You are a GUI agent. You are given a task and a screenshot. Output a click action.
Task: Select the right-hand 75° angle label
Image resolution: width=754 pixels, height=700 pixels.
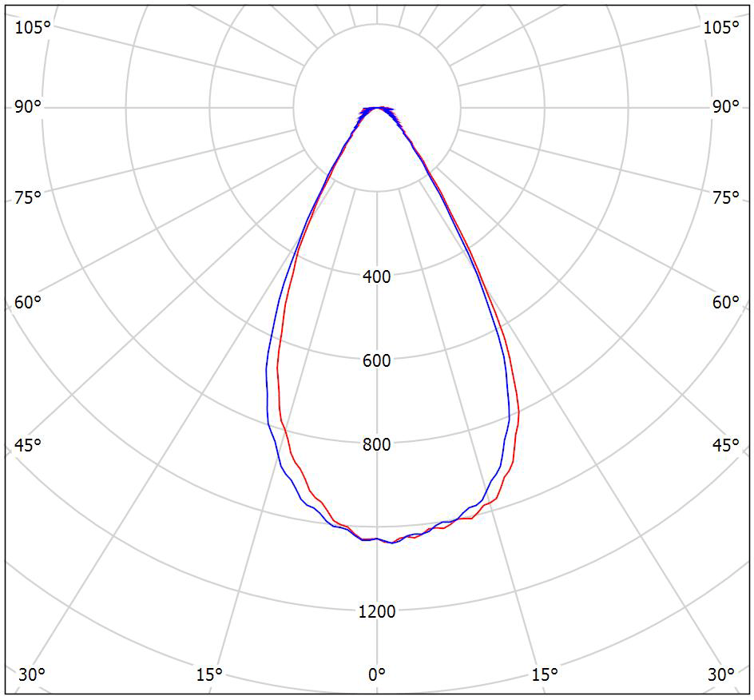(x=726, y=198)
